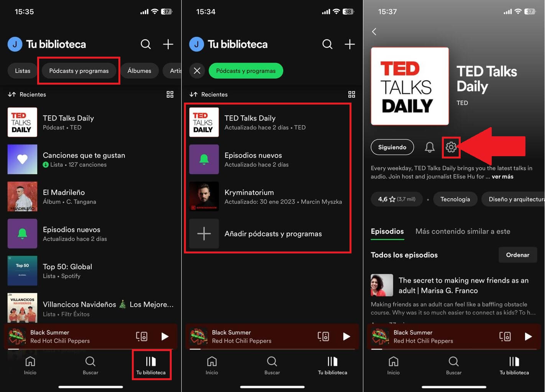Go to Inicio in left screen
Viewport: 545px width, 392px height.
pyautogui.click(x=30, y=366)
